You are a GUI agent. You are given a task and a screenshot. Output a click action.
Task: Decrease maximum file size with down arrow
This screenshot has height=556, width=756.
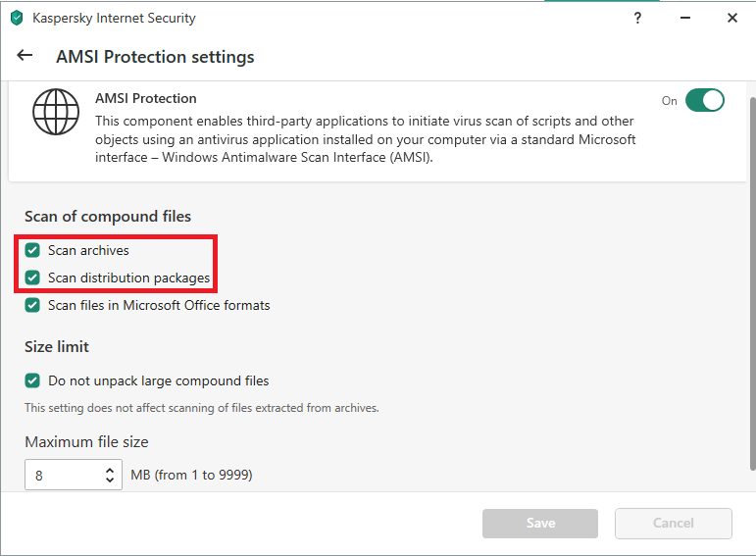(110, 480)
